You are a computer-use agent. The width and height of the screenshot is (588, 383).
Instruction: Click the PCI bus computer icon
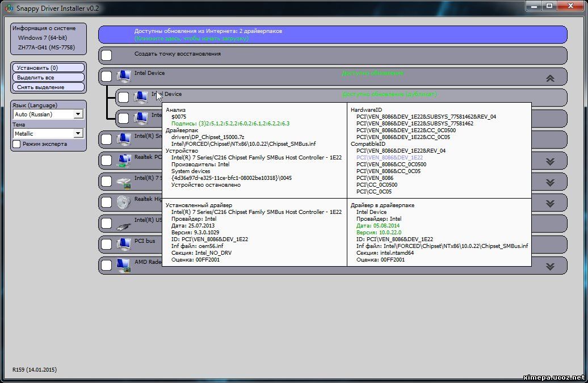pyautogui.click(x=123, y=244)
